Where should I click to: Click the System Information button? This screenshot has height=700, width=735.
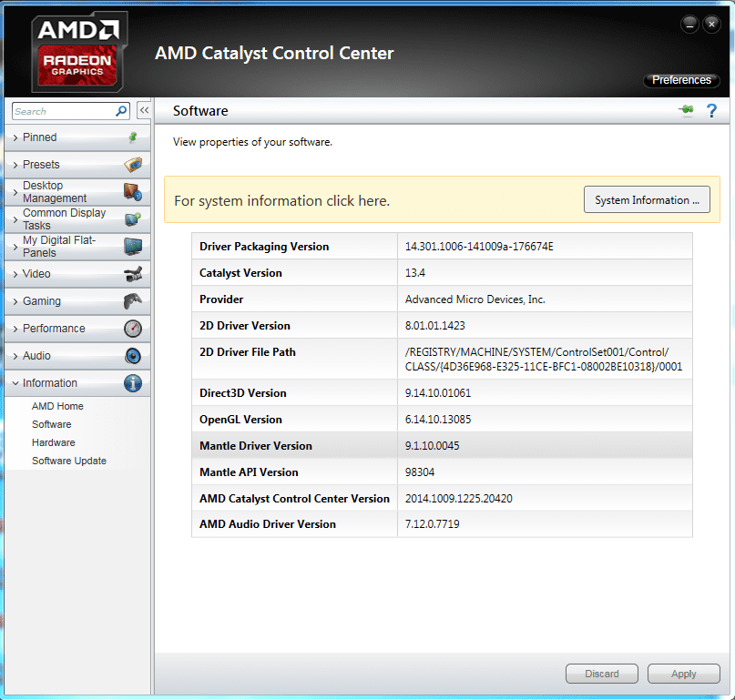pyautogui.click(x=647, y=200)
